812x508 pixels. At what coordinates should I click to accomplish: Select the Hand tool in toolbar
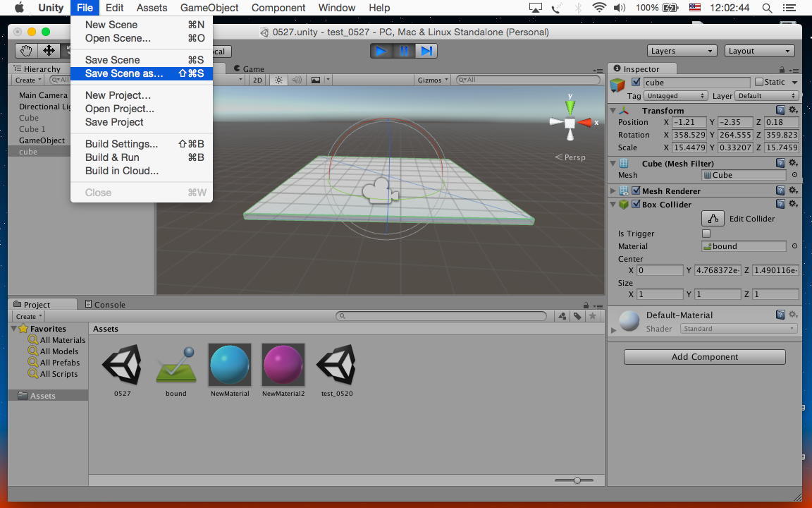pyautogui.click(x=26, y=51)
